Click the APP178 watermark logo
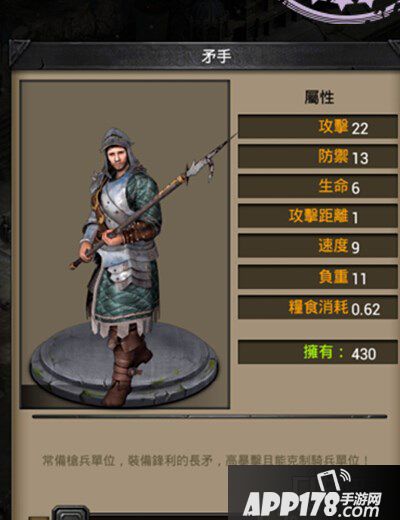The image size is (400, 520). click(x=313, y=498)
